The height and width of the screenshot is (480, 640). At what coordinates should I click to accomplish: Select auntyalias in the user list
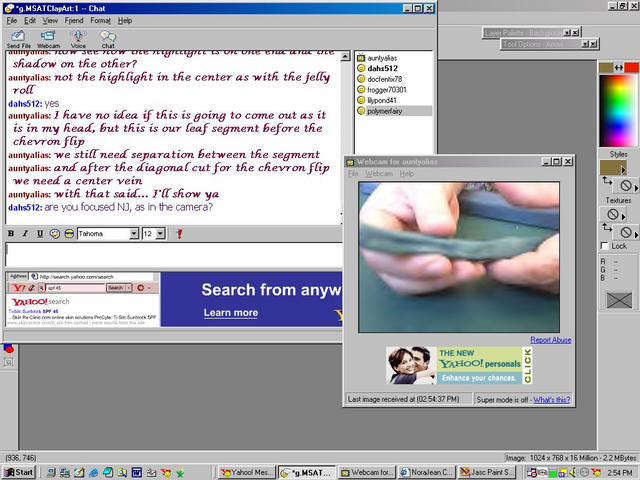pos(382,58)
